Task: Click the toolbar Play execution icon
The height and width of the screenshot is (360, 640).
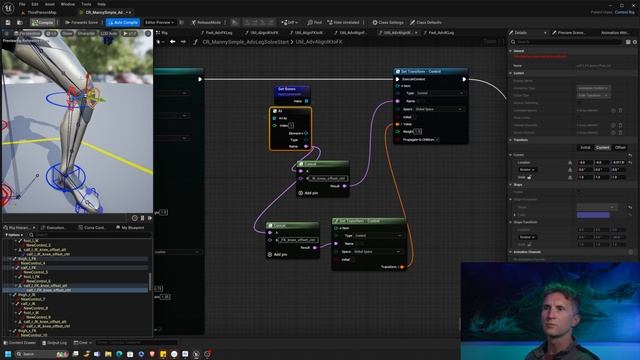Action: (235, 22)
